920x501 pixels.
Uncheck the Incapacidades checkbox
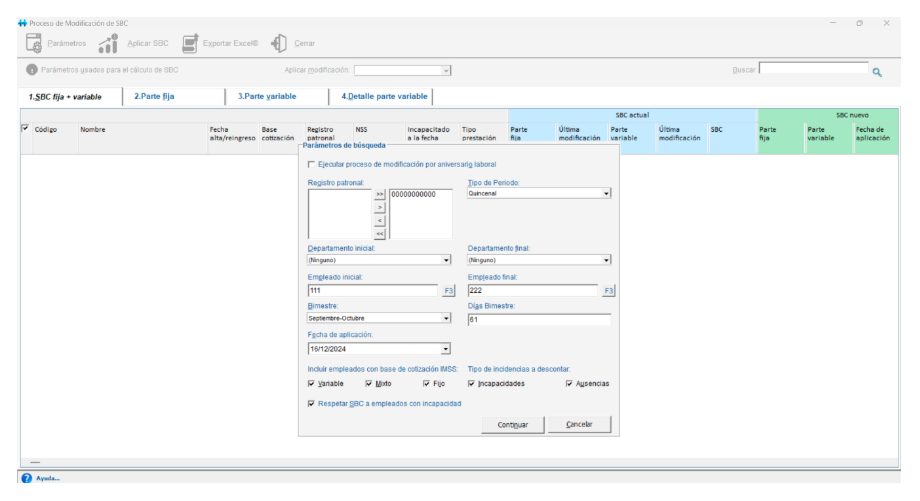coord(472,383)
